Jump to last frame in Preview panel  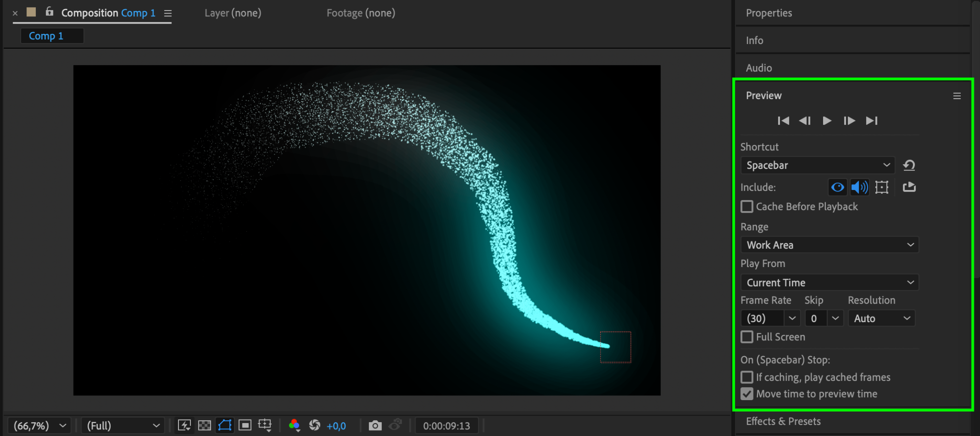tap(872, 121)
